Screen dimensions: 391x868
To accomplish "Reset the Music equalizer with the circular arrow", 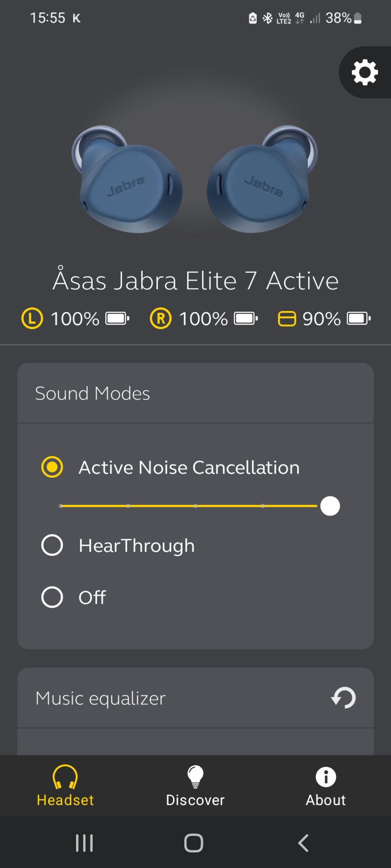I will click(344, 697).
